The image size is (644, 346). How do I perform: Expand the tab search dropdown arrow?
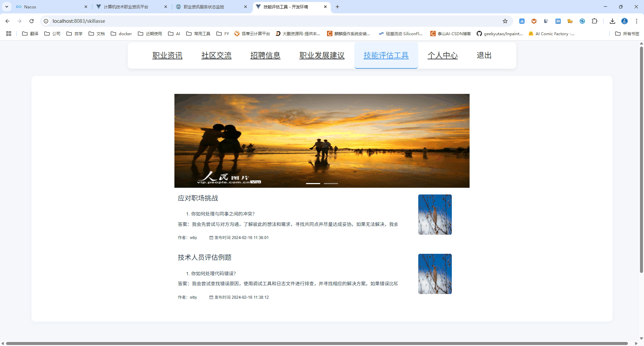point(7,7)
